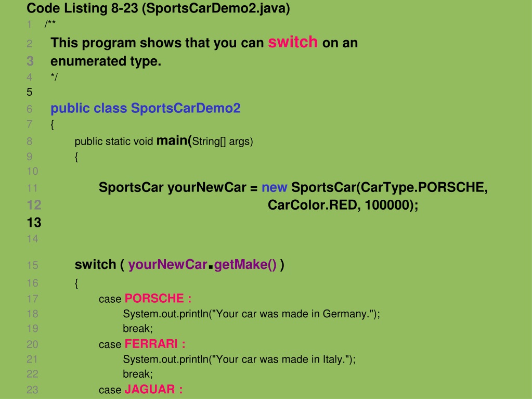Click the black 'switch (' keyword on line 15
The width and height of the screenshot is (532, 399).
pyautogui.click(x=99, y=265)
